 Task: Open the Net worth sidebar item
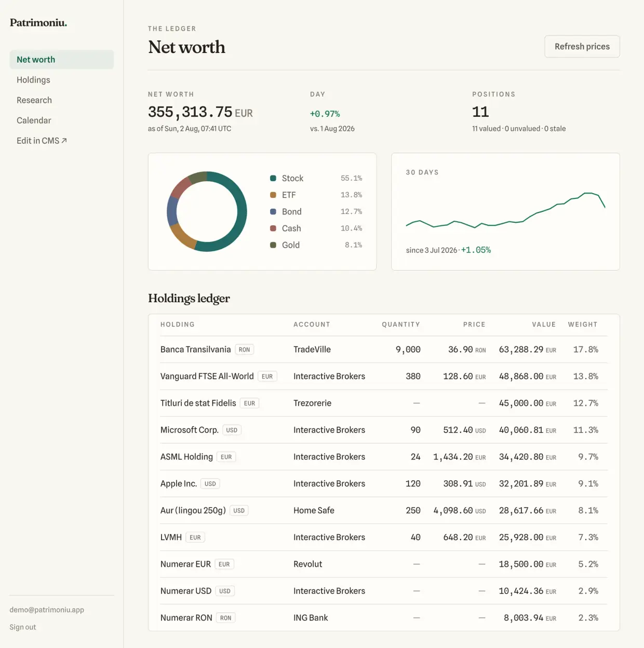pyautogui.click(x=61, y=60)
